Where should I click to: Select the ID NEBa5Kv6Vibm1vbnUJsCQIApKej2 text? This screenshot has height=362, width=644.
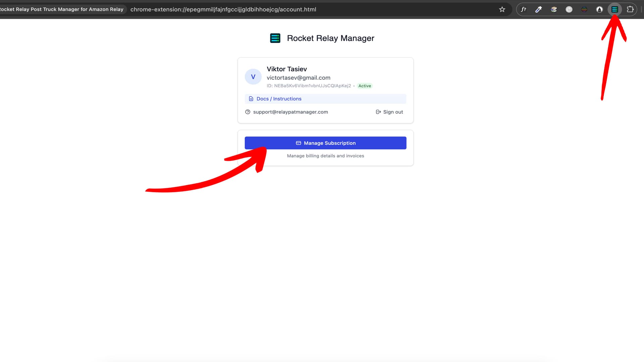pyautogui.click(x=309, y=86)
